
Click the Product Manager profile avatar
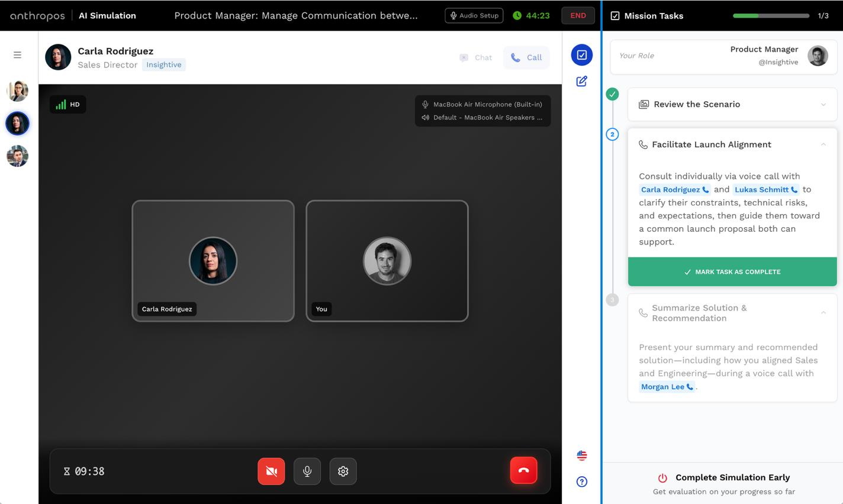818,56
